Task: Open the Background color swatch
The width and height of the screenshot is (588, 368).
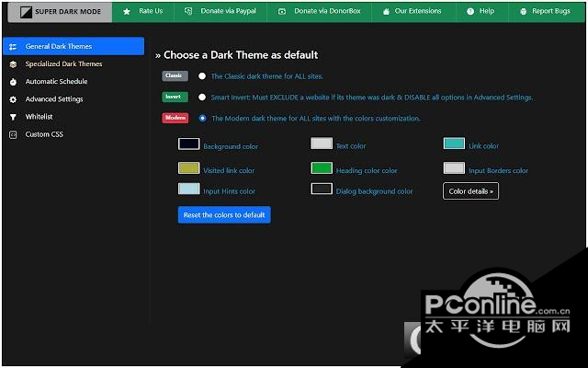Action: tap(188, 144)
